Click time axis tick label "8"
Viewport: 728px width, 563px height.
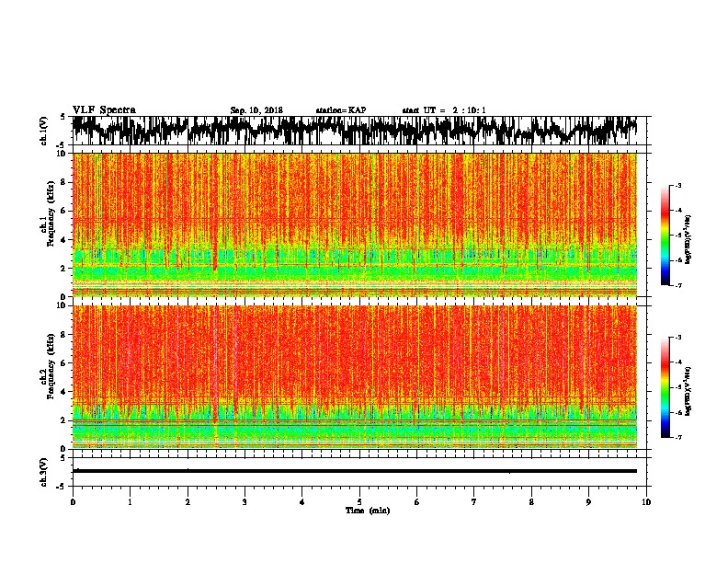(531, 502)
